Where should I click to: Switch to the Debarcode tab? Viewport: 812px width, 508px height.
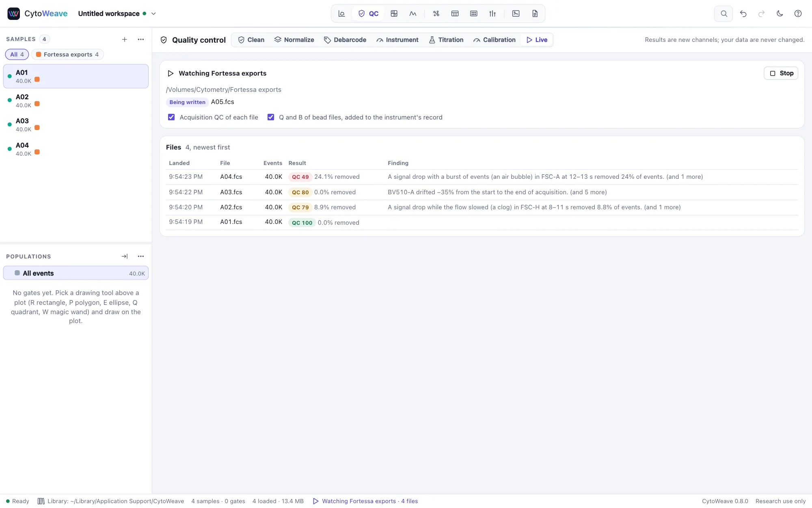click(x=345, y=40)
